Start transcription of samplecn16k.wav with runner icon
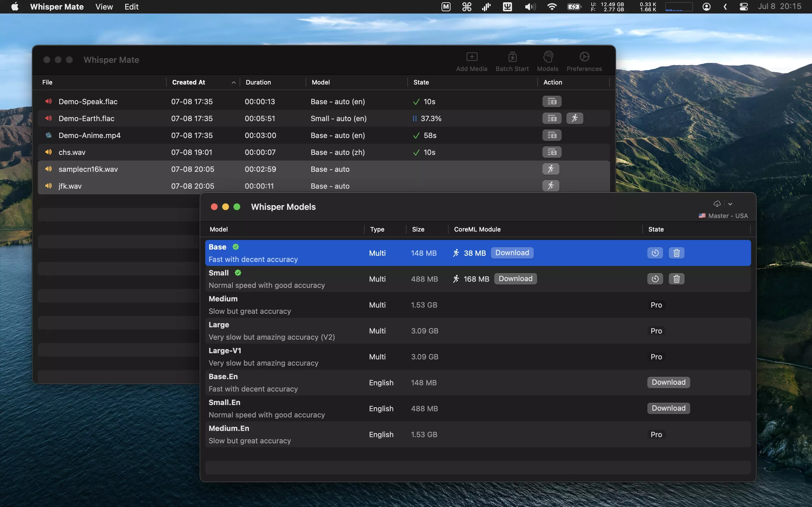This screenshot has height=507, width=812. click(x=551, y=169)
